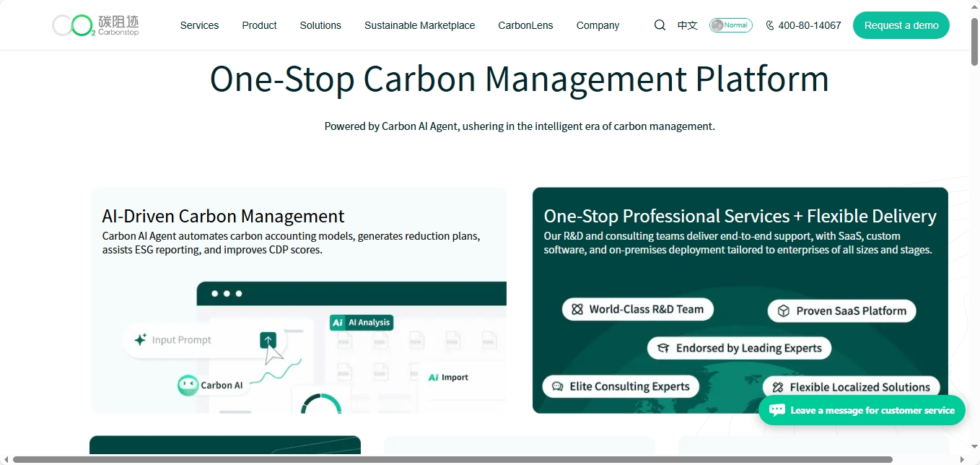Click the World-Class R&D Team label
Viewport: 980px width, 465px height.
(646, 310)
